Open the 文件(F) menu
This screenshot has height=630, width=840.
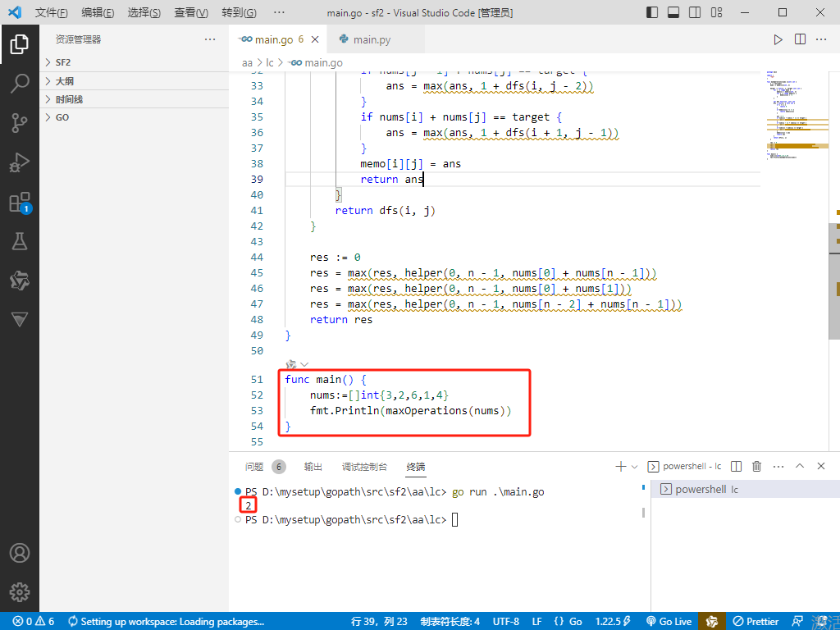coord(52,12)
